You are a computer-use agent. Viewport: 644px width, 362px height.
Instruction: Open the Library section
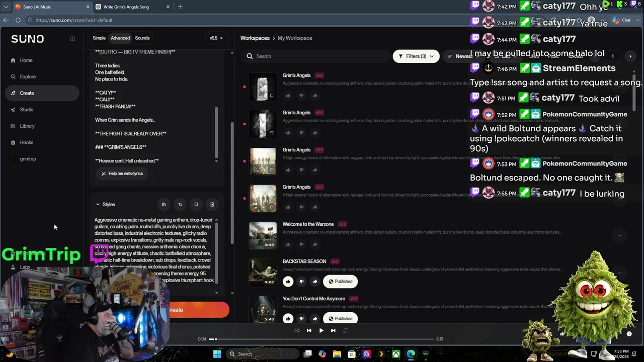[27, 126]
